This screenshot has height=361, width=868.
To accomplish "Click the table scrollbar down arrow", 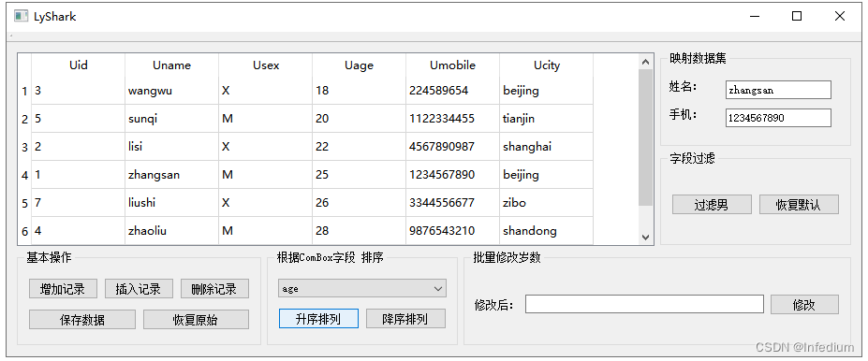I will click(645, 237).
